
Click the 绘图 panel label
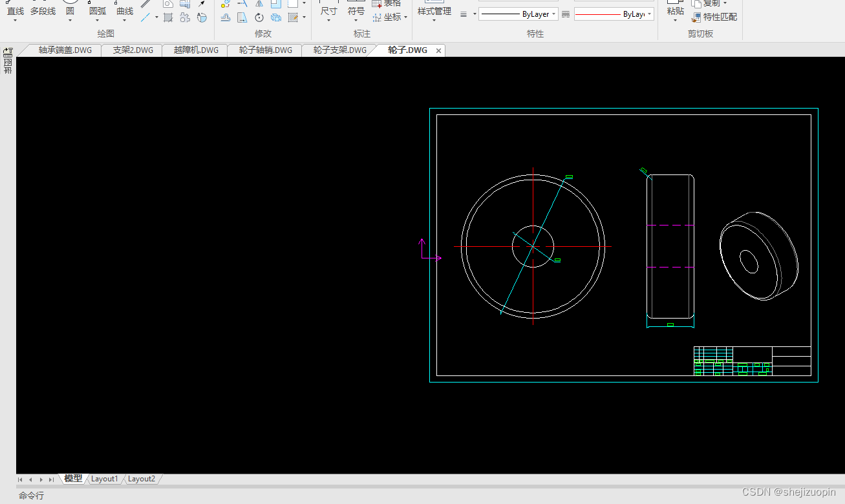point(106,34)
